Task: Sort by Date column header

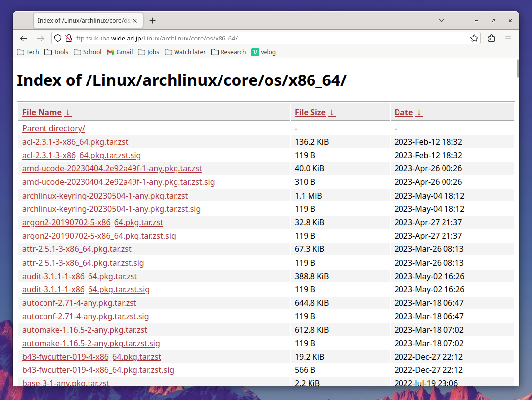Action: (403, 112)
